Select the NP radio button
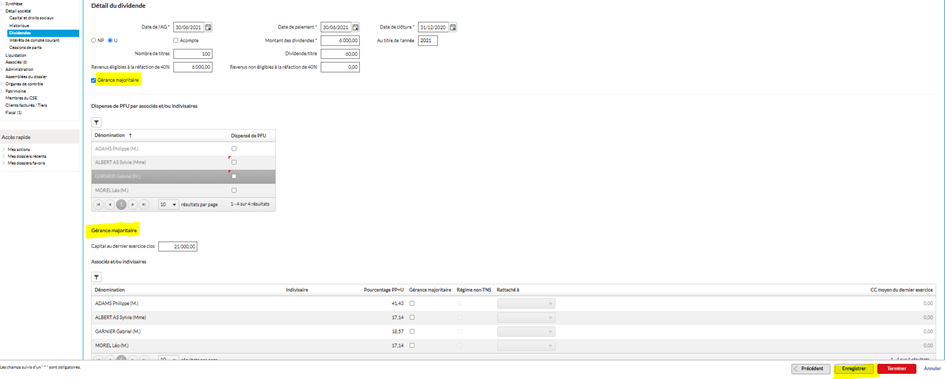Image resolution: width=945 pixels, height=379 pixels. (93, 40)
